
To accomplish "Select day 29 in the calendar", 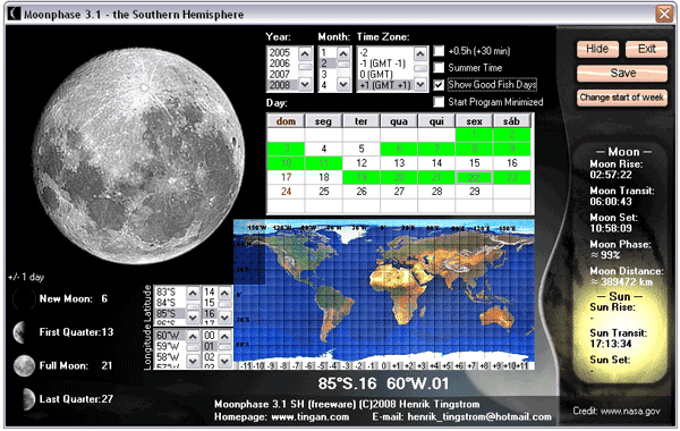I will click(474, 192).
